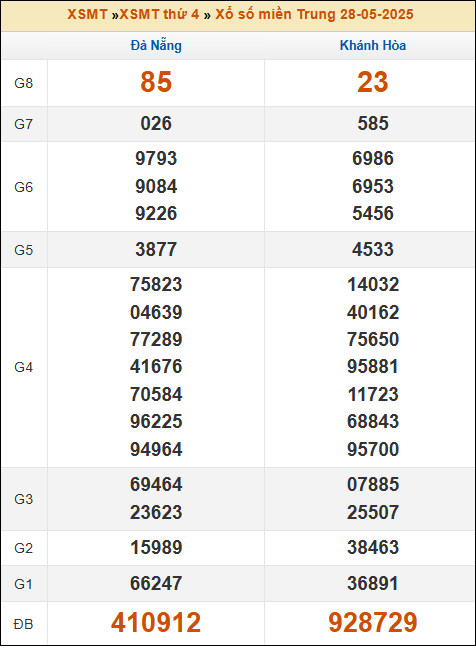Click the G4 row label
Screen dimensions: 476x646
[x=23, y=367]
